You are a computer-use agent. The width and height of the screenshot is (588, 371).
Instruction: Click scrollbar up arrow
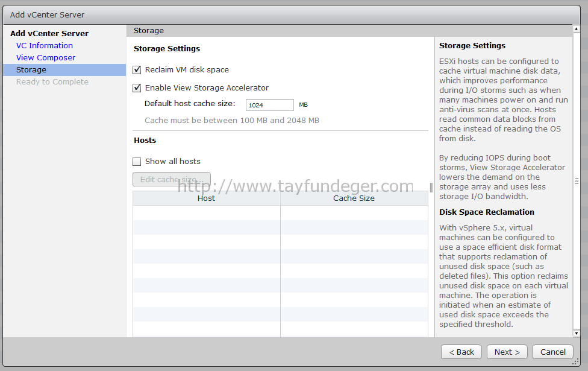577,29
